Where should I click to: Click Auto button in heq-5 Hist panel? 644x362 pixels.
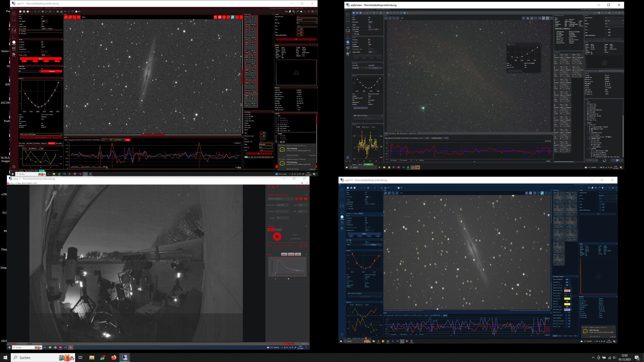point(284,254)
